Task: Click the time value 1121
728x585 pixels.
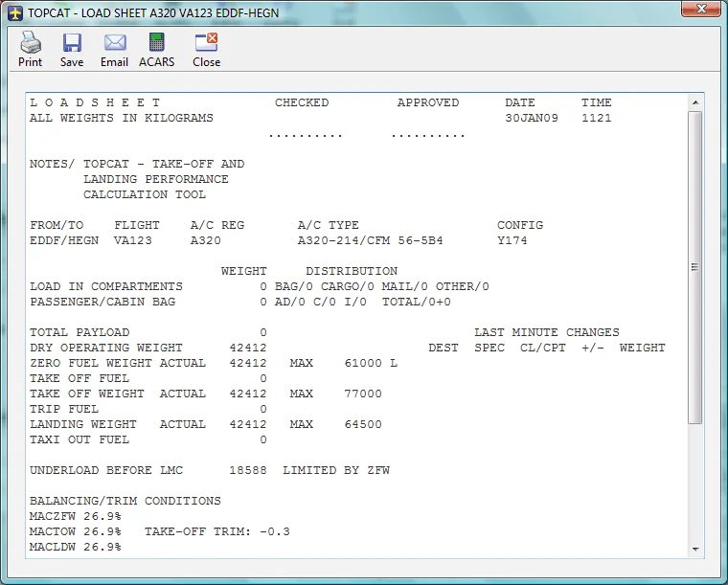Action: tap(597, 118)
